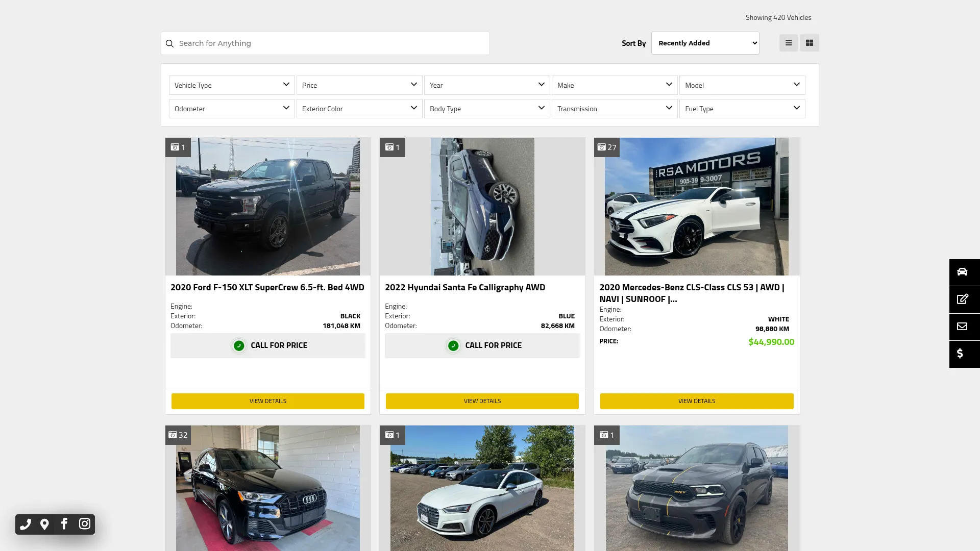Image resolution: width=980 pixels, height=551 pixels.
Task: Click the 27 photos badge on Mercedes-Benz CLS
Action: [607, 147]
